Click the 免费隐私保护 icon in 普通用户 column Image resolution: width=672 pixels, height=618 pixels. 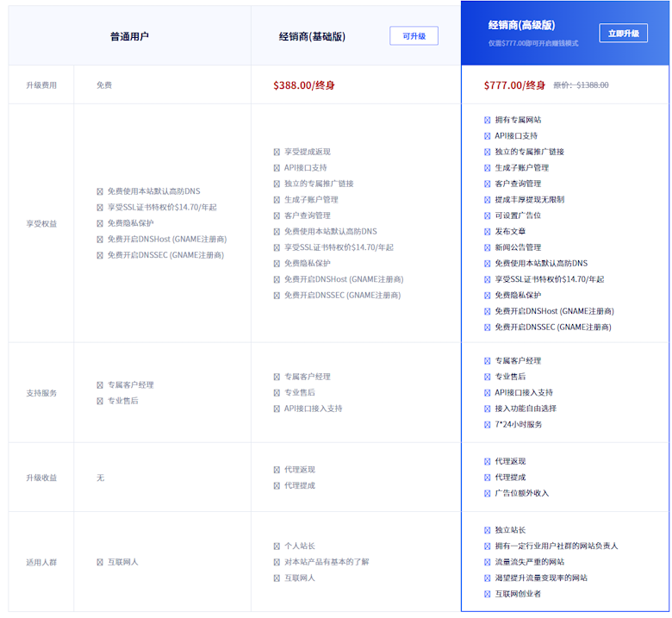99,223
